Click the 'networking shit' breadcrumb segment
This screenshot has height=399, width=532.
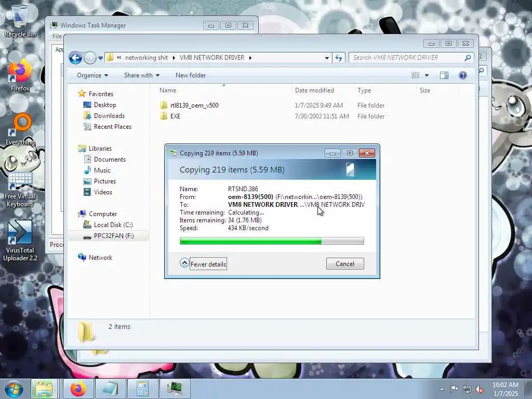tap(146, 58)
